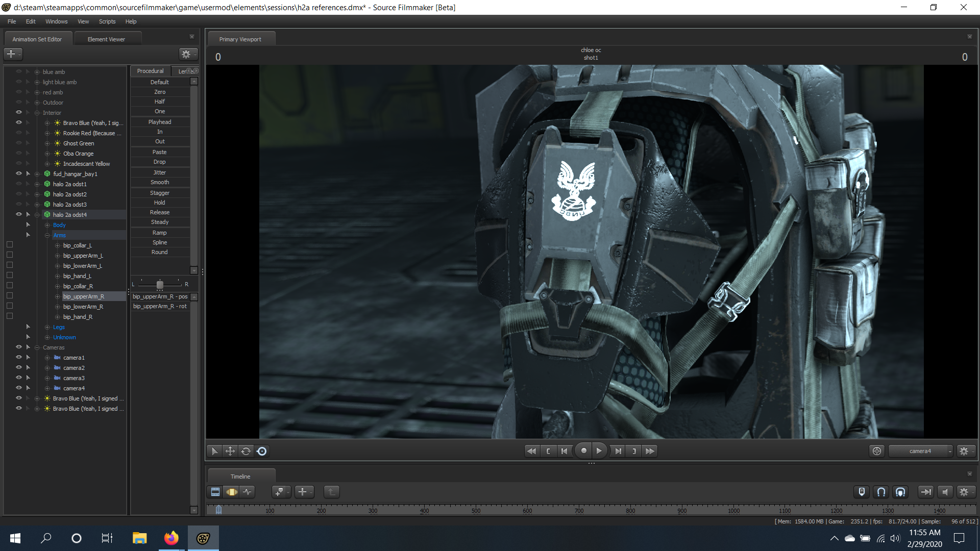Screen dimensions: 980x551
Task: Expand the Outdoor group
Action: [x=37, y=103]
